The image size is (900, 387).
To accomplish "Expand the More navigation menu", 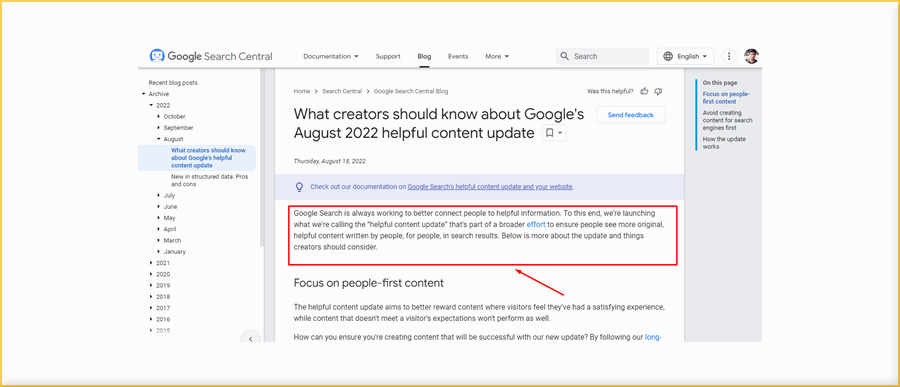I will pyautogui.click(x=497, y=56).
